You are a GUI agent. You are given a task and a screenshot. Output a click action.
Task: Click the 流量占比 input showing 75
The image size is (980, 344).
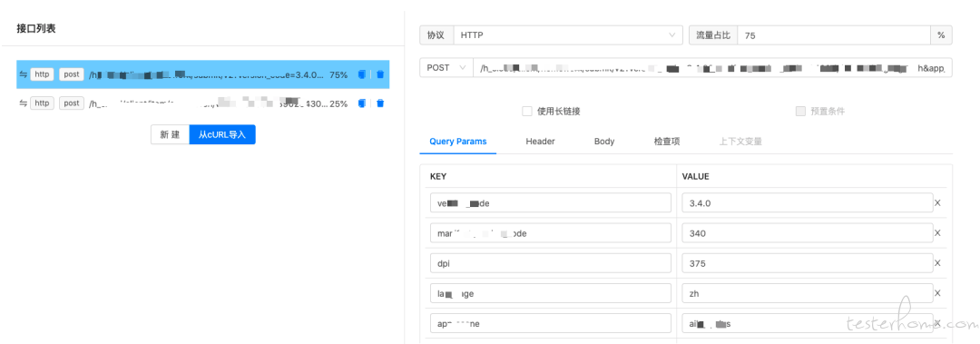coord(835,35)
